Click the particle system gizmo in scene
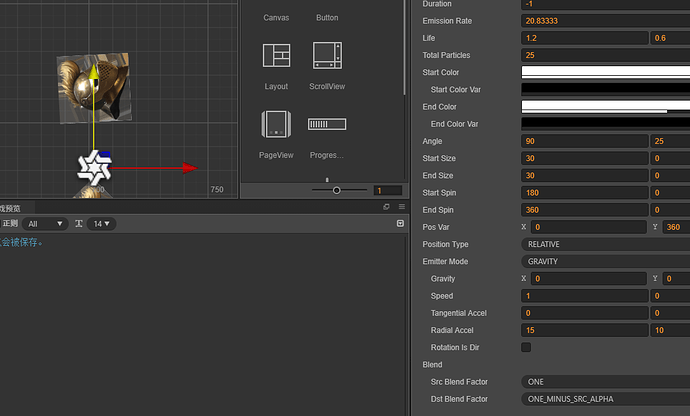Screen dimensions: 690x416 tap(93, 167)
